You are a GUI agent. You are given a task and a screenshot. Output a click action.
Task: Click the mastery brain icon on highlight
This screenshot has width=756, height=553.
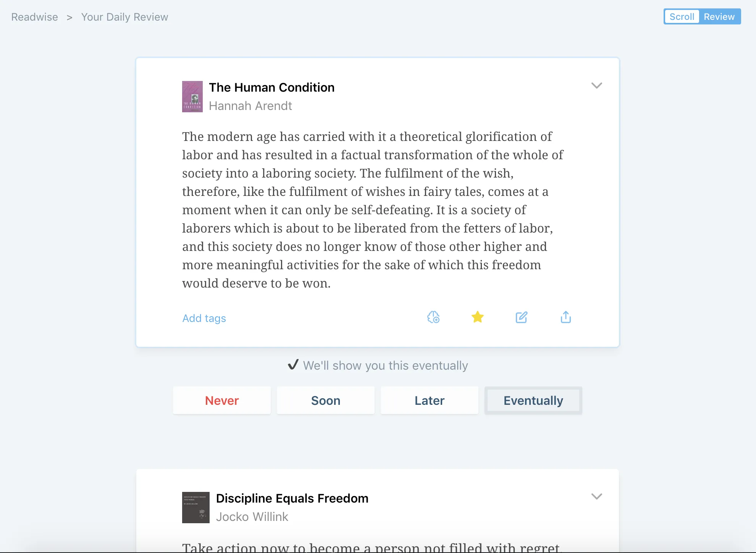[x=433, y=317]
